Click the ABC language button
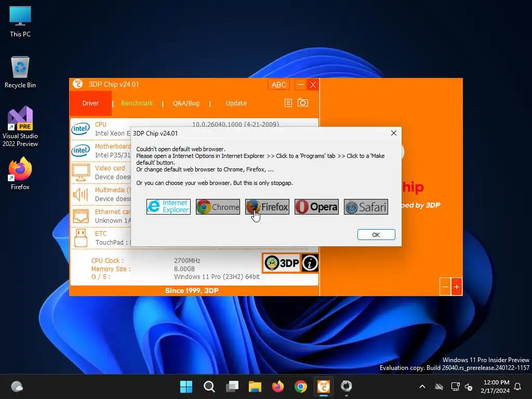This screenshot has height=399, width=532. point(279,85)
